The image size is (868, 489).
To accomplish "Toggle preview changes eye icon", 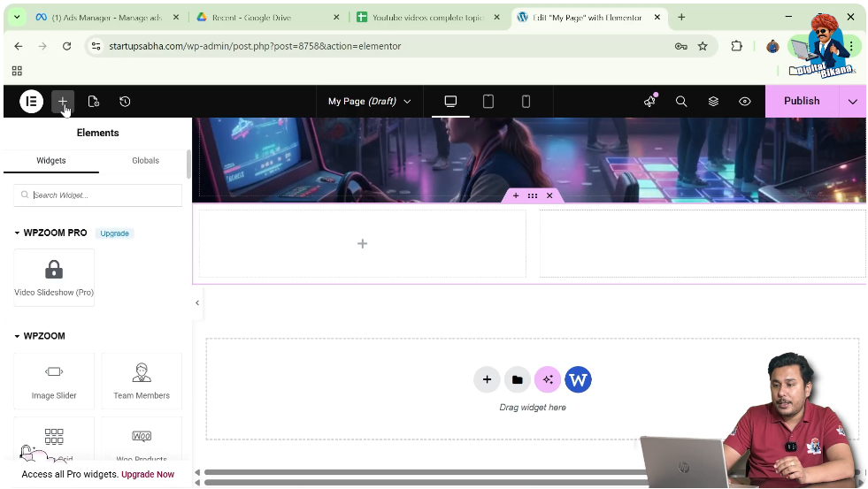I will point(745,102).
